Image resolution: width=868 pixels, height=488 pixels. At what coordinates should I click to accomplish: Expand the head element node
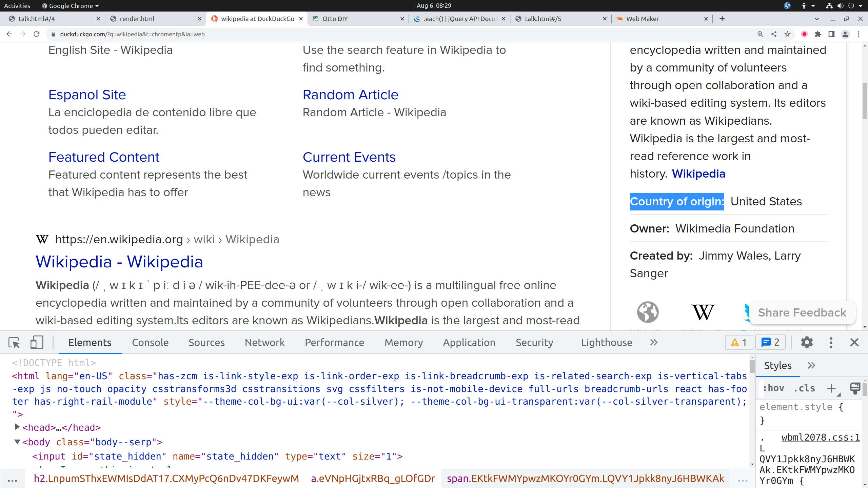[x=17, y=427]
